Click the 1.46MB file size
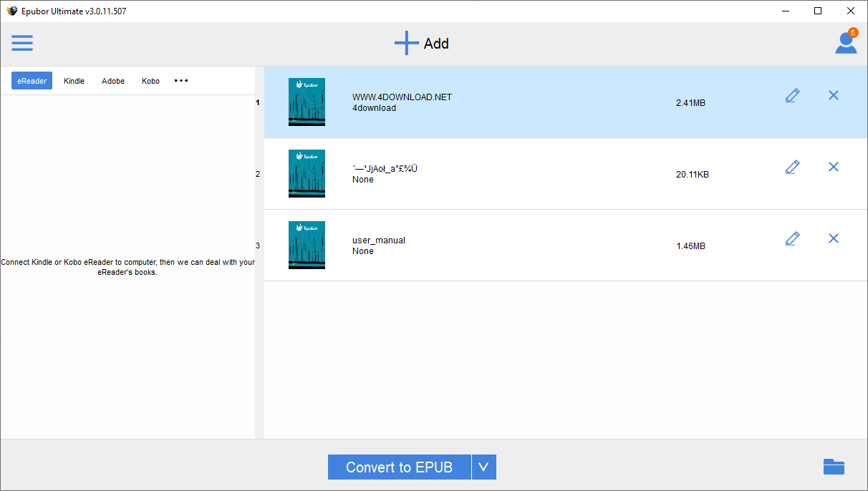The width and height of the screenshot is (868, 491). (x=690, y=246)
